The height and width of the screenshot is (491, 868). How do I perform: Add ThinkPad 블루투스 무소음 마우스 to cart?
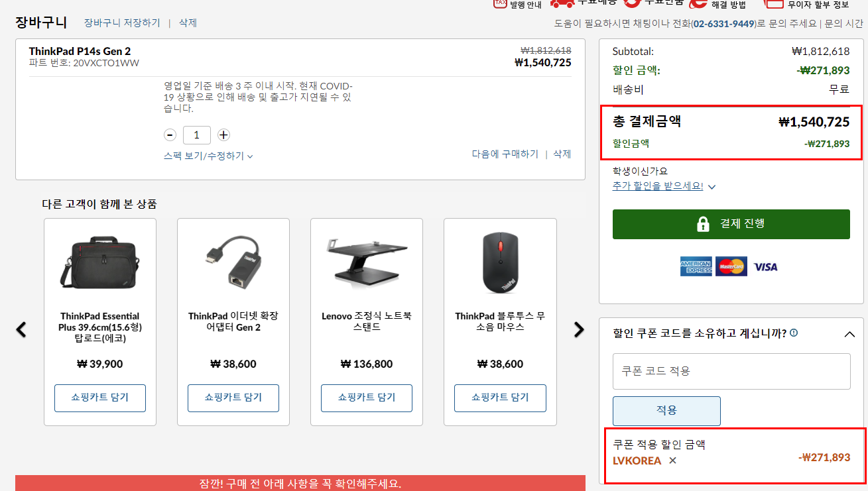(x=500, y=398)
